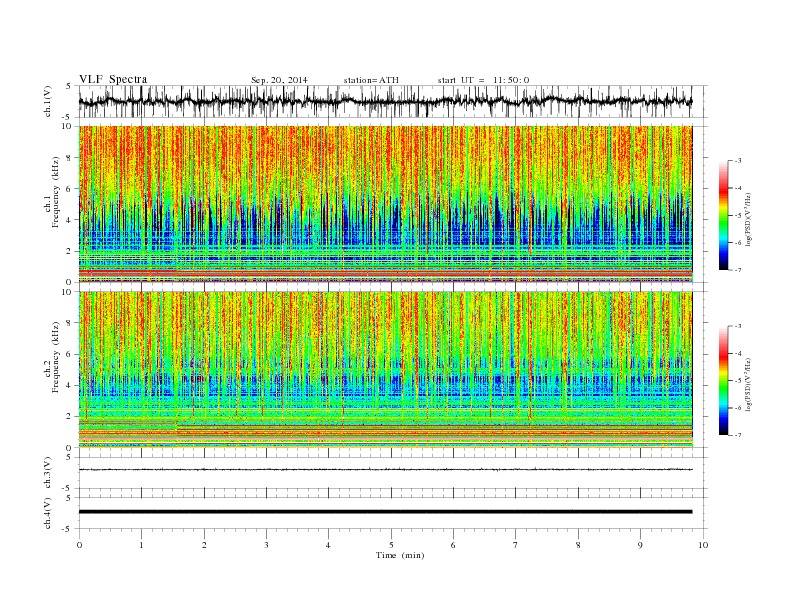This screenshot has height=612, width=792.
Task: Click tick label "3" on the Time axis
Action: point(266,545)
